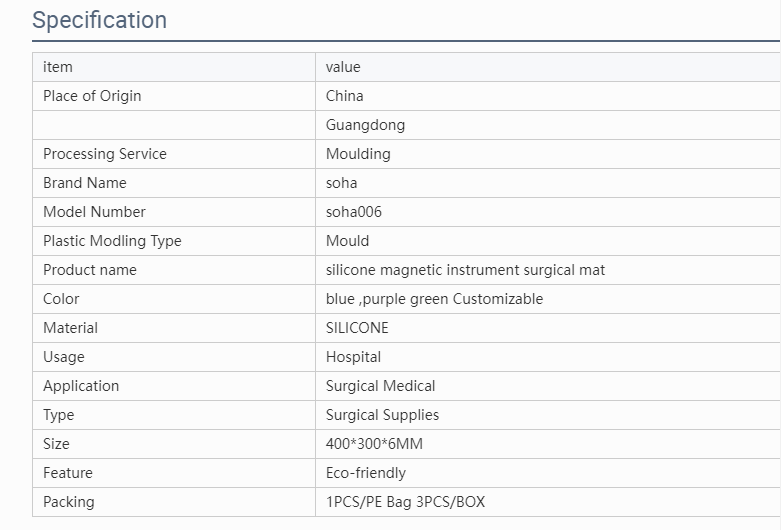
Task: Select the 'value' header cell
Action: click(x=548, y=67)
